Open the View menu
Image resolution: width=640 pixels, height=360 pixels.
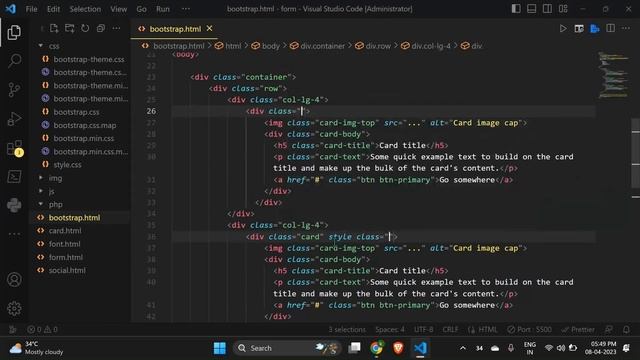pyautogui.click(x=118, y=9)
